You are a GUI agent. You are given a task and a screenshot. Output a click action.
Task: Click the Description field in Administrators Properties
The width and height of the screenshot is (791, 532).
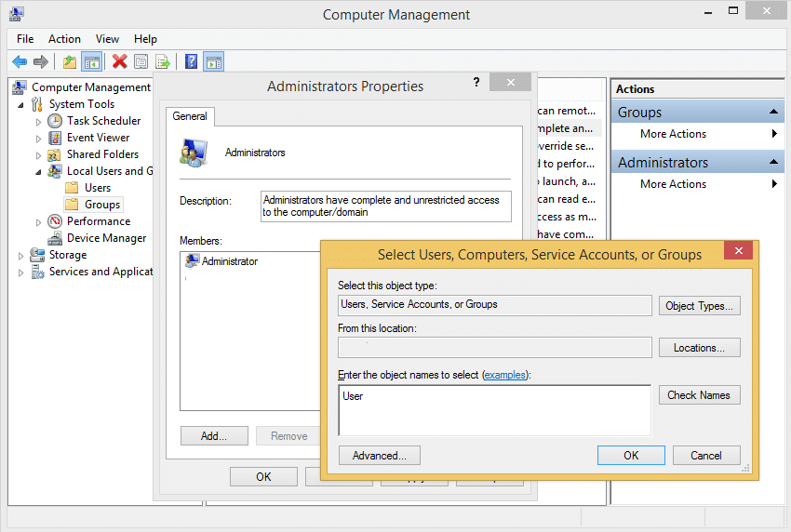386,206
